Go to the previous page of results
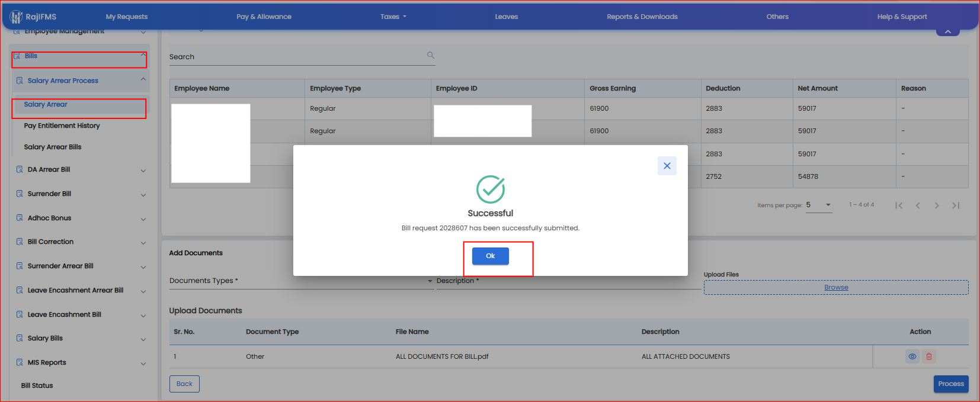The height and width of the screenshot is (402, 980). [x=918, y=205]
